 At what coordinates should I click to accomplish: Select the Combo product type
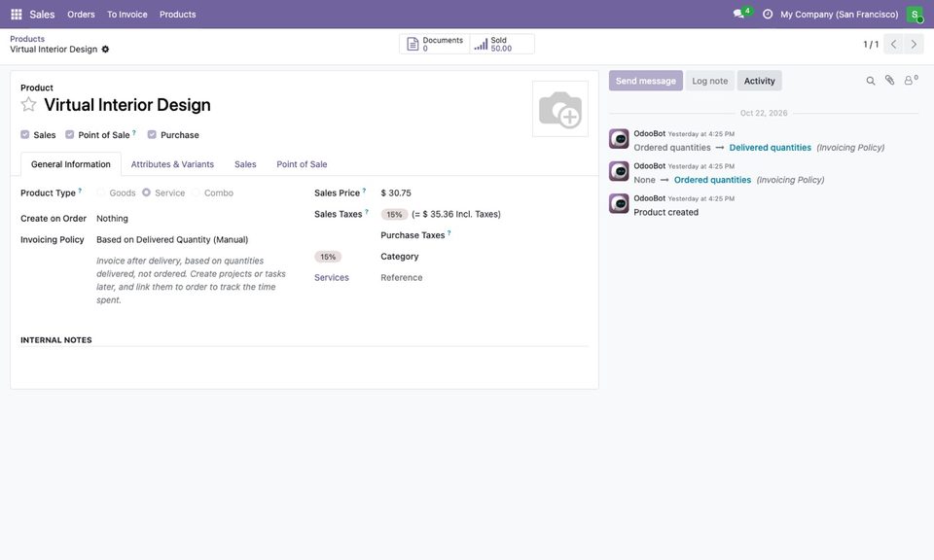pos(196,192)
